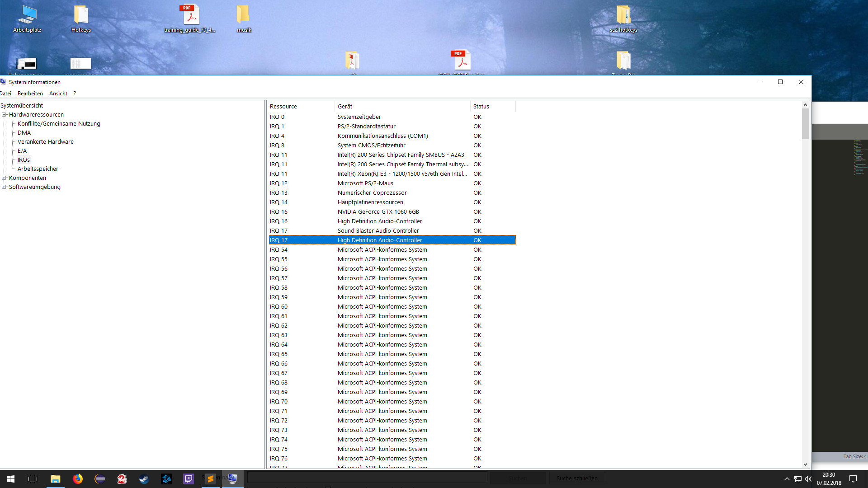Open the Bearbeiten menu
This screenshot has height=488, width=868.
[x=30, y=94]
